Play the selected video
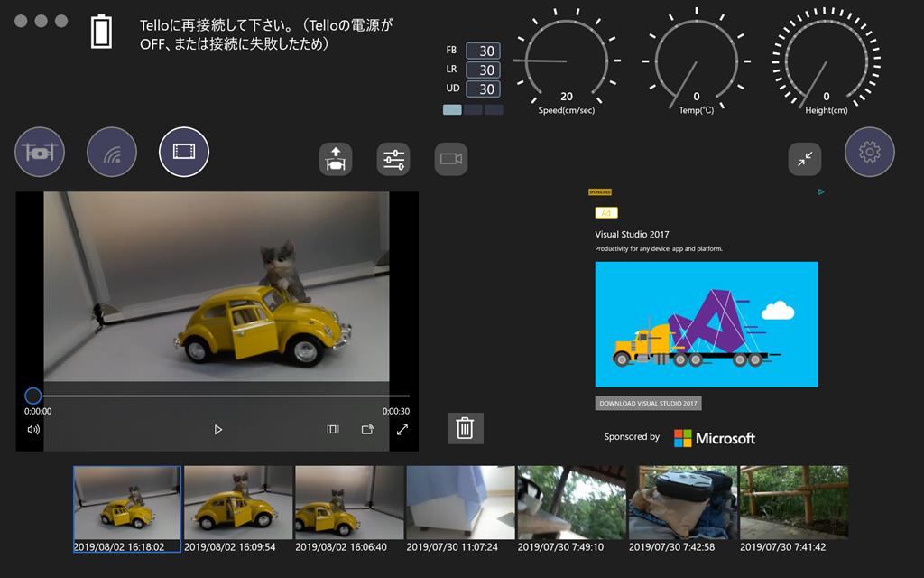 click(x=217, y=430)
